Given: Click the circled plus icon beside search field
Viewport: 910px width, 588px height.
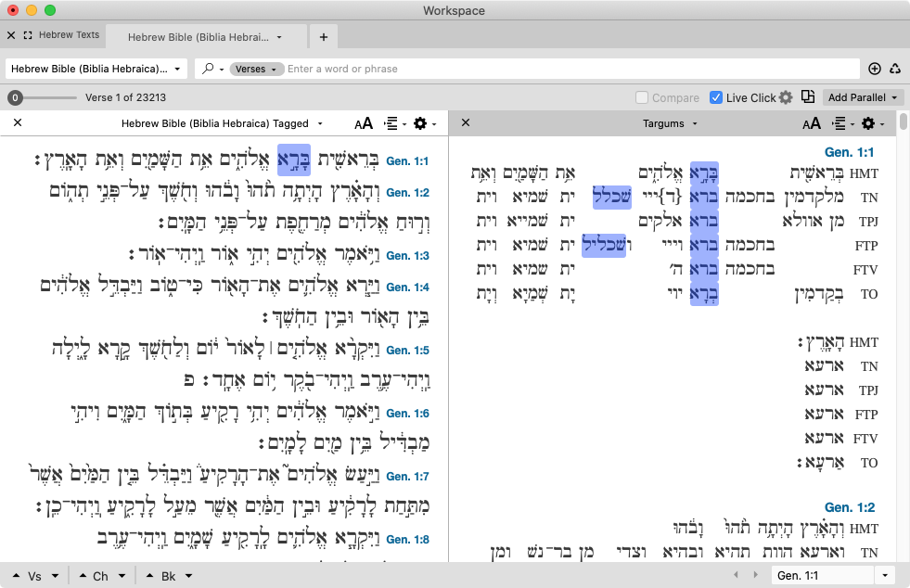Looking at the screenshot, I should coord(874,69).
